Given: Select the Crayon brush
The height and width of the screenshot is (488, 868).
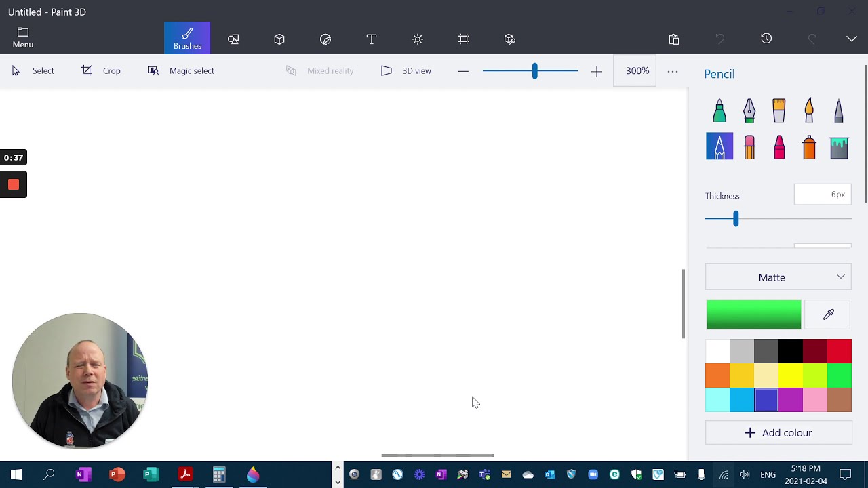Looking at the screenshot, I should click(x=779, y=146).
